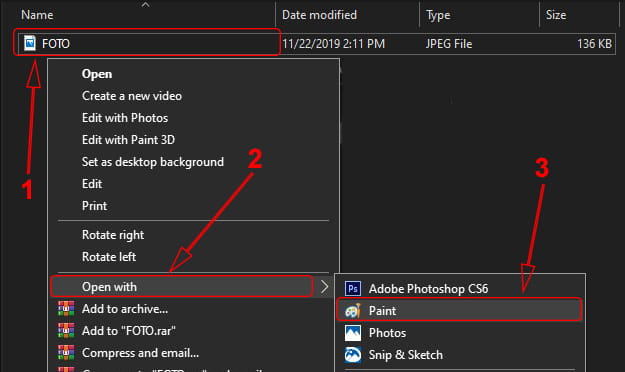Select Edit with Photos
The width and height of the screenshot is (625, 372).
coord(125,118)
